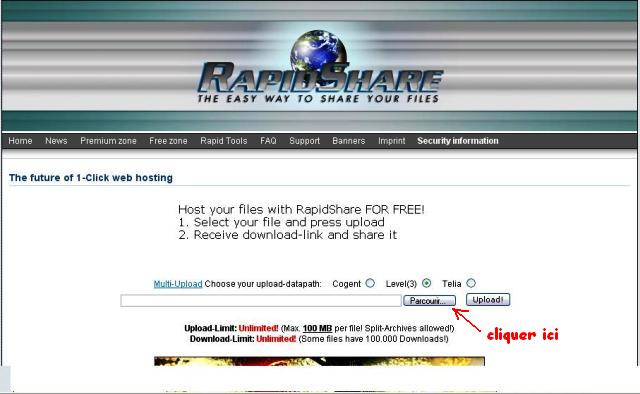Open the Free zone section
The width and height of the screenshot is (640, 394).
[168, 141]
